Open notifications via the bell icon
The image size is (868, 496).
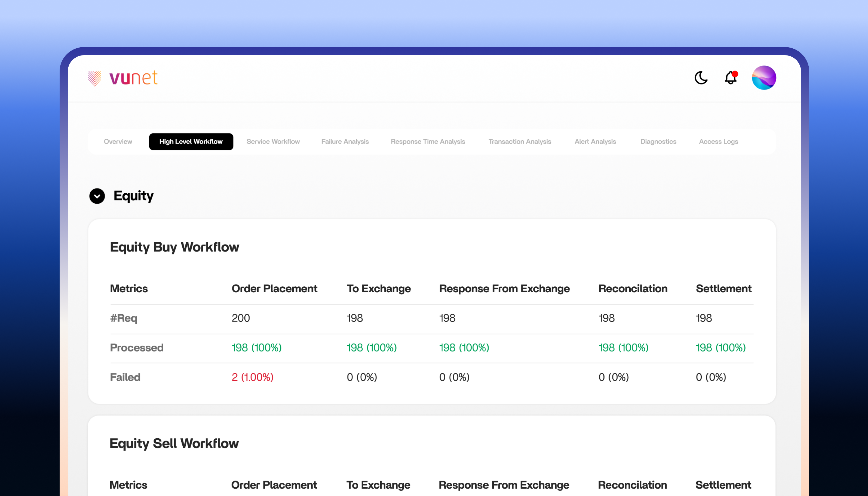730,78
